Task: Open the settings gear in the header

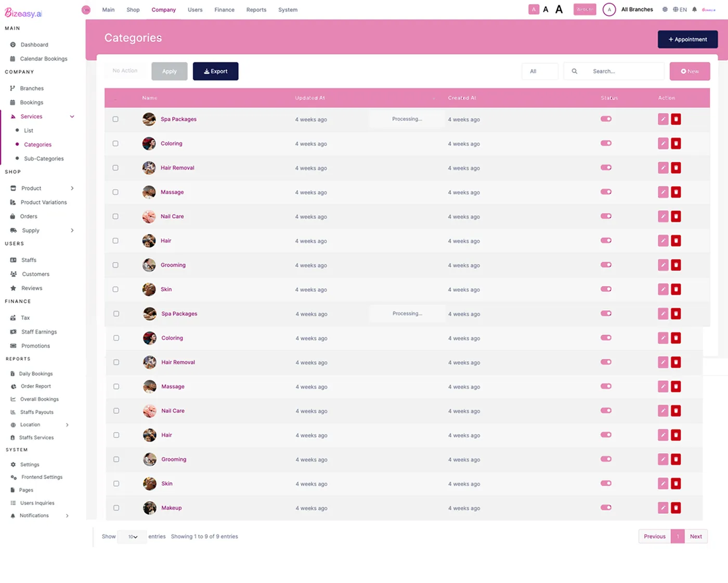Action: pos(665,9)
